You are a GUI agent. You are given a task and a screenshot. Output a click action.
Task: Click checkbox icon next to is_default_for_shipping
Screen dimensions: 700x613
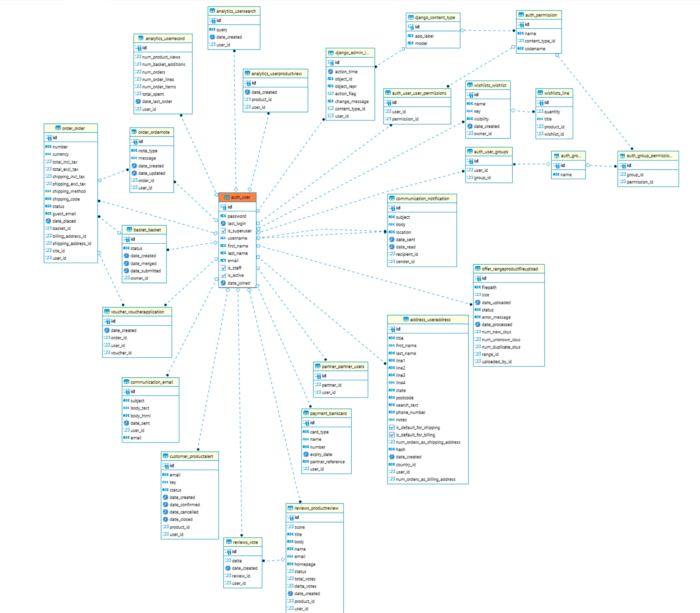tap(392, 427)
